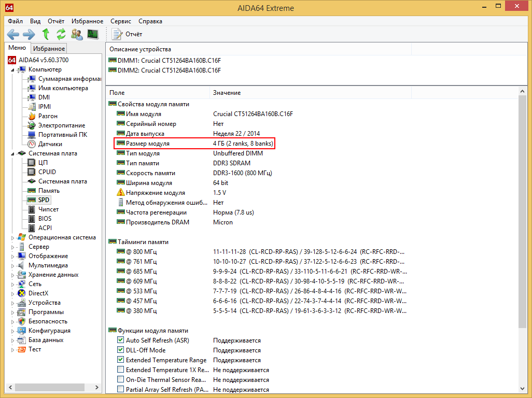Open the Вид menu

(x=35, y=21)
